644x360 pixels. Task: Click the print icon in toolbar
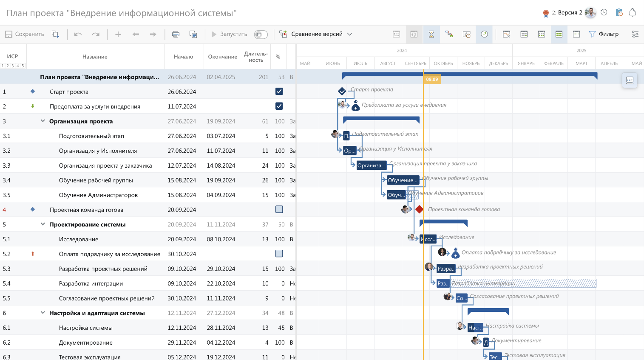176,34
